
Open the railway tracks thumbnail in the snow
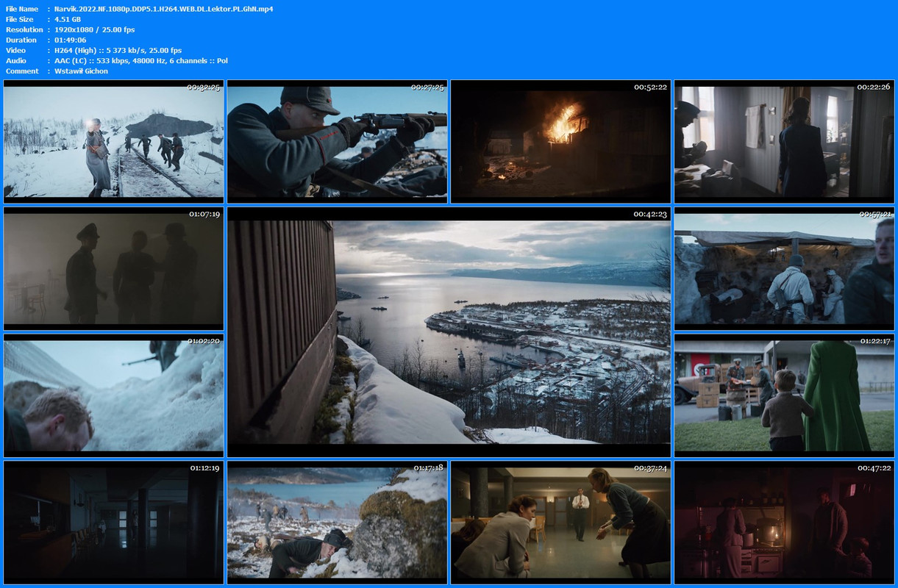113,142
